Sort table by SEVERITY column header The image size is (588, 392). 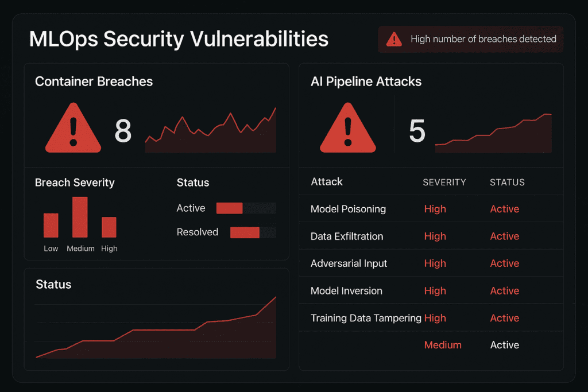click(444, 183)
